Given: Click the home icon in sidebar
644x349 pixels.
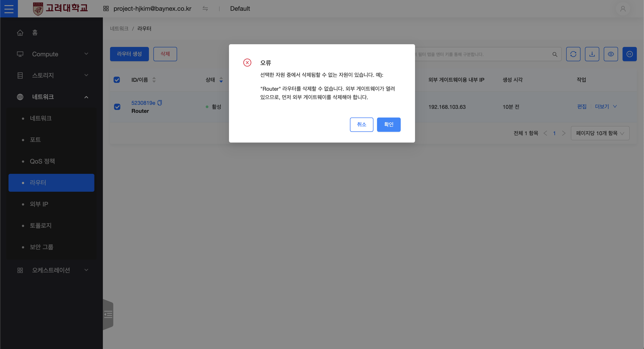Looking at the screenshot, I should click(x=20, y=33).
